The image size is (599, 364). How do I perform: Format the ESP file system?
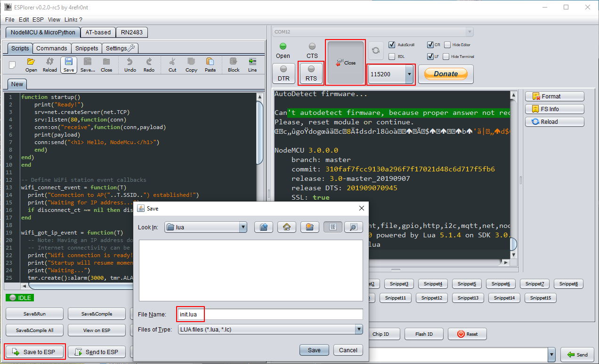[x=555, y=96]
